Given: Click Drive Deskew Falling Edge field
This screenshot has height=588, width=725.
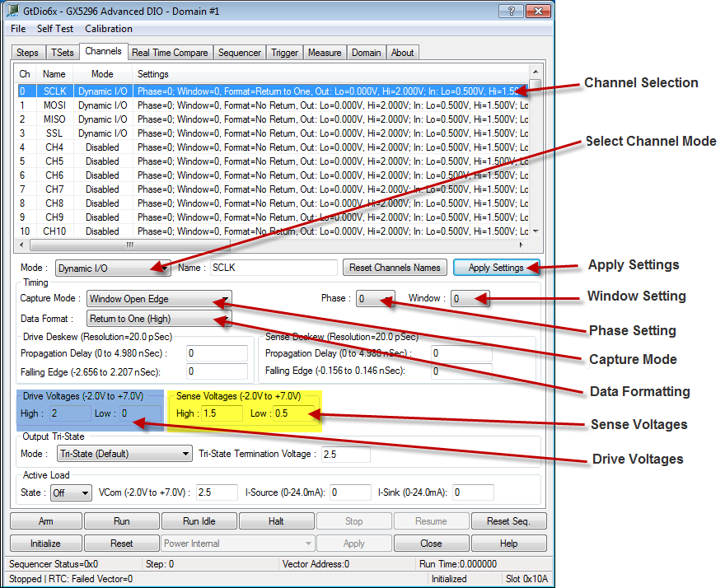Looking at the screenshot, I should [217, 371].
